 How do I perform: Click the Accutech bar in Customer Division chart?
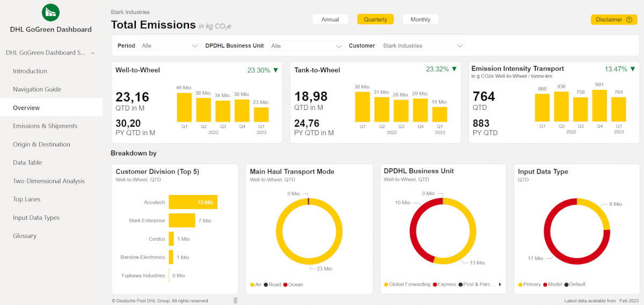pos(193,202)
